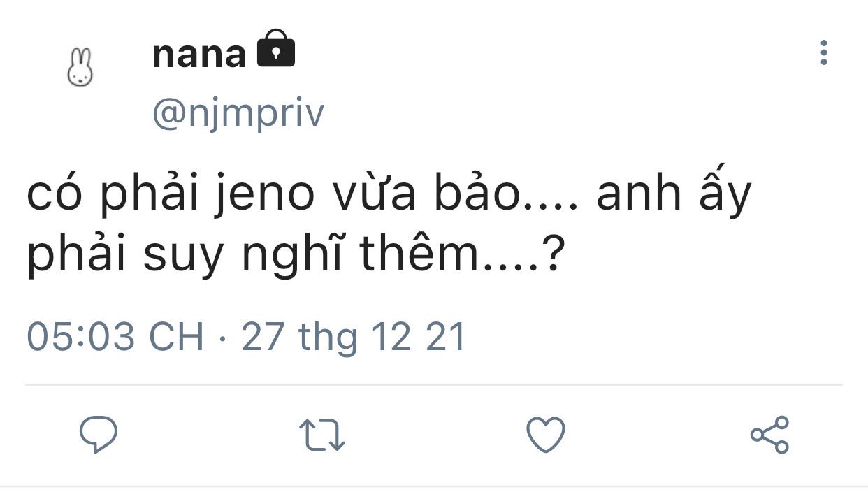Image resolution: width=868 pixels, height=499 pixels.
Task: Retweet nana's tweet with the arrows icon
Action: tap(322, 435)
